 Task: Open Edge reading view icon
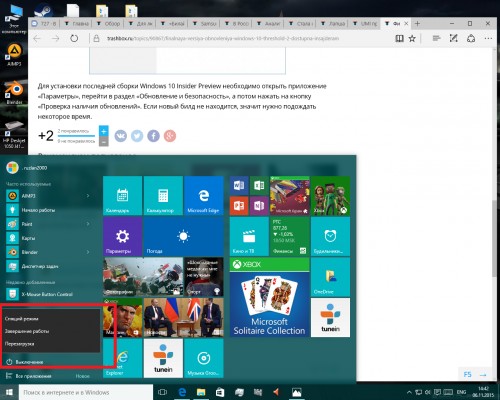tap(399, 39)
